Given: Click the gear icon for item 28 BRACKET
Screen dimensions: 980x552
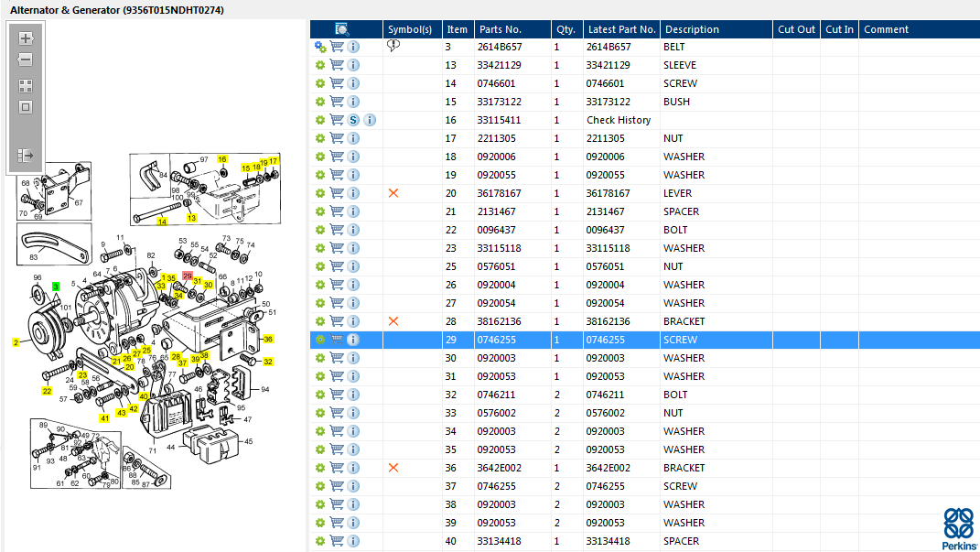Looking at the screenshot, I should pos(320,321).
